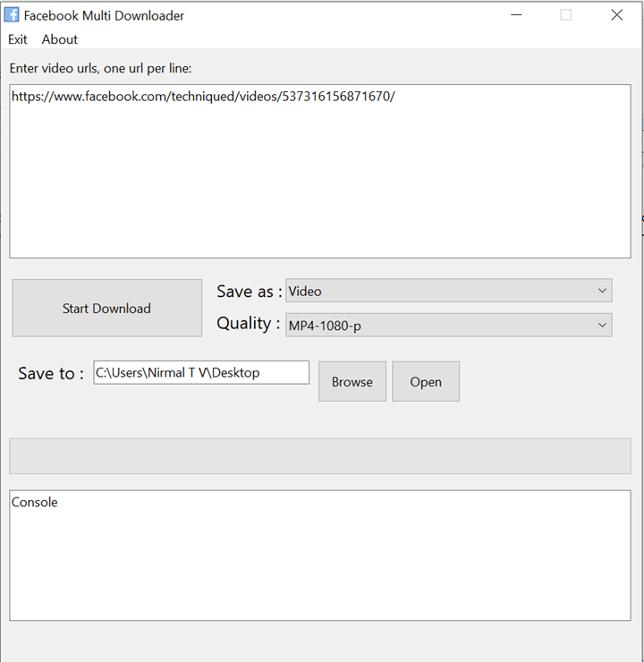The width and height of the screenshot is (644, 662).
Task: Open the About menu
Action: point(60,39)
